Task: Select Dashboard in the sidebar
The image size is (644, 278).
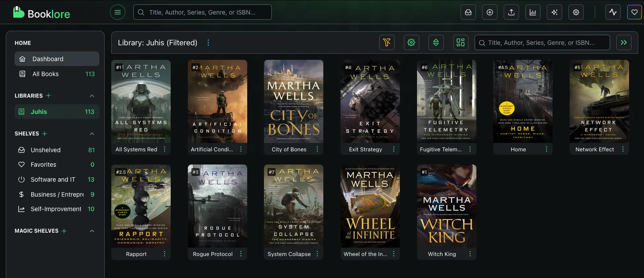Action: 48,59
